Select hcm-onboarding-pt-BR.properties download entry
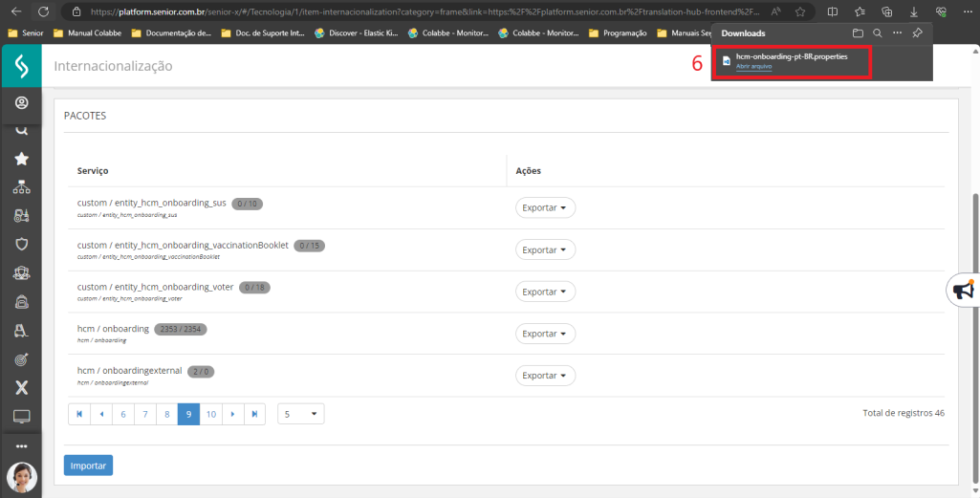 (x=792, y=61)
